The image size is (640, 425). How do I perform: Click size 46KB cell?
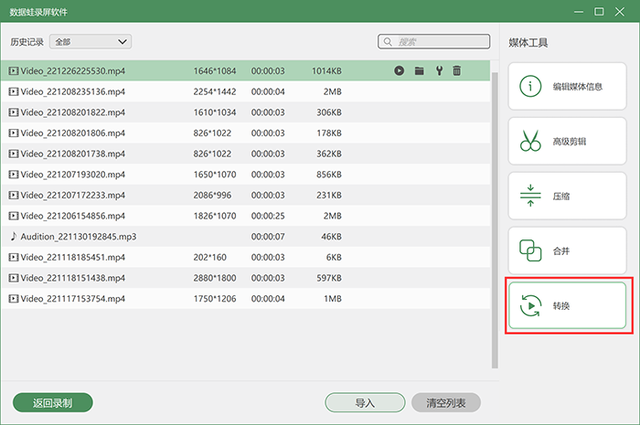tap(331, 237)
